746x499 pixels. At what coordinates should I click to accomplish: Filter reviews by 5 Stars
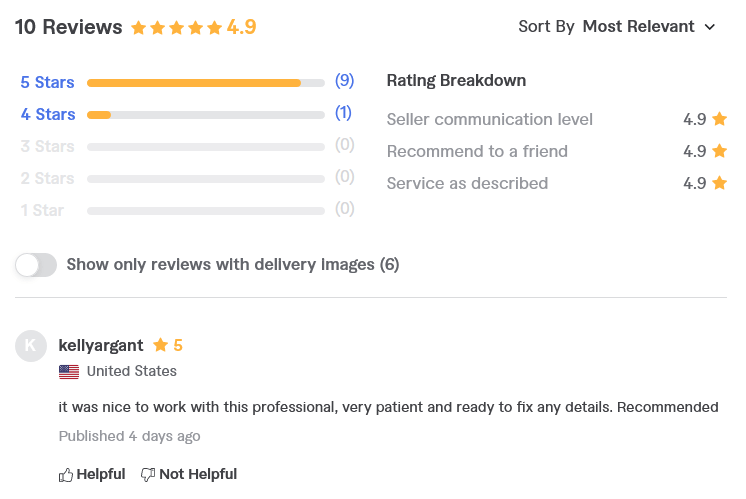point(47,82)
